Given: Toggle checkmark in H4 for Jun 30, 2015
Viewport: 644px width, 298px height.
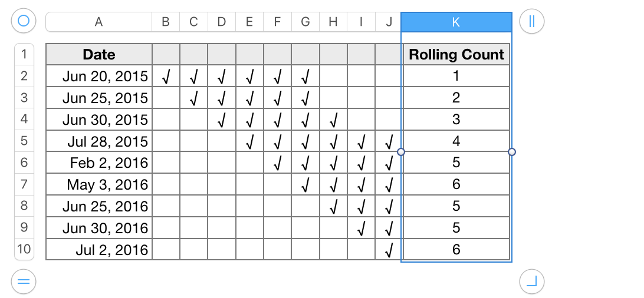Looking at the screenshot, I should click(x=333, y=120).
